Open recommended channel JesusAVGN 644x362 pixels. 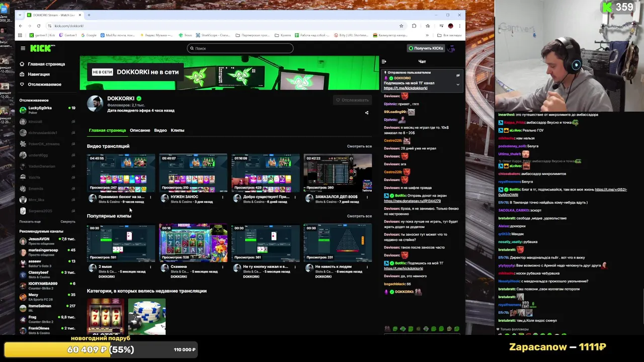pos(47,241)
